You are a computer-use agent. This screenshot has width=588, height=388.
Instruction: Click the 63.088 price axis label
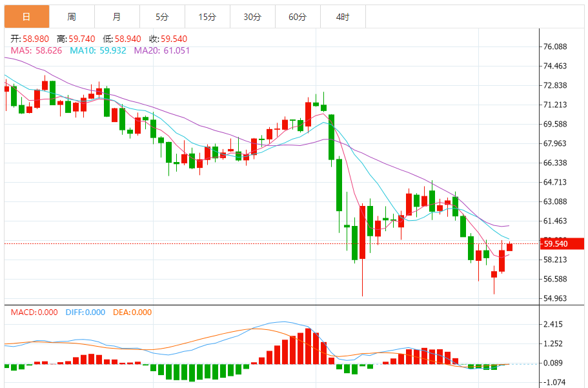click(555, 201)
